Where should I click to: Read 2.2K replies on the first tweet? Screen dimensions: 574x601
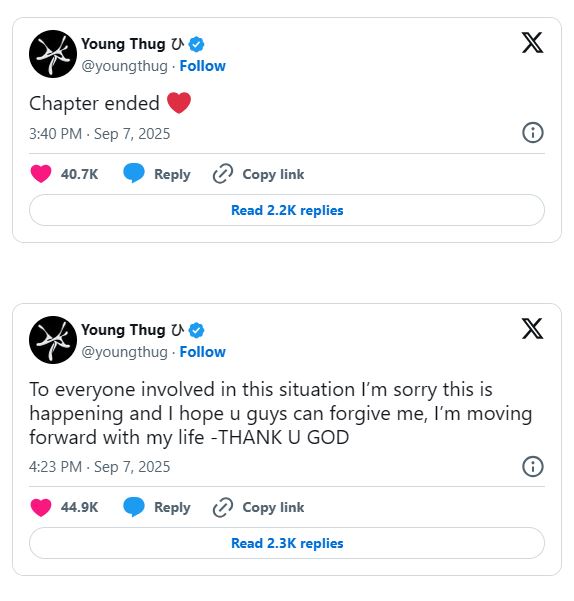287,210
